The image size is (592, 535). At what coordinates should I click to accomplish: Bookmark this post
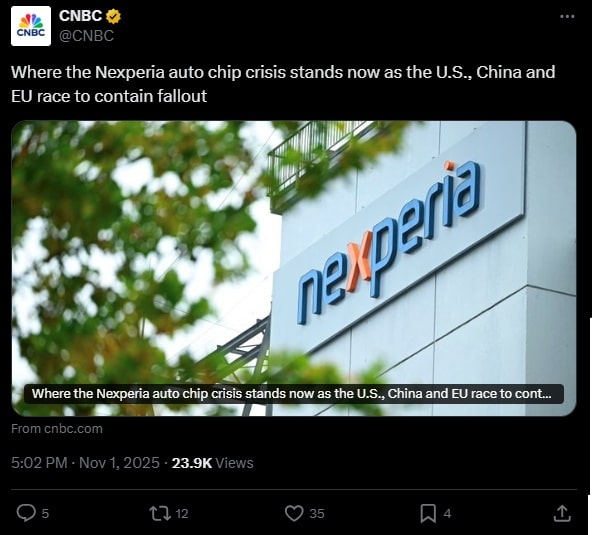428,513
